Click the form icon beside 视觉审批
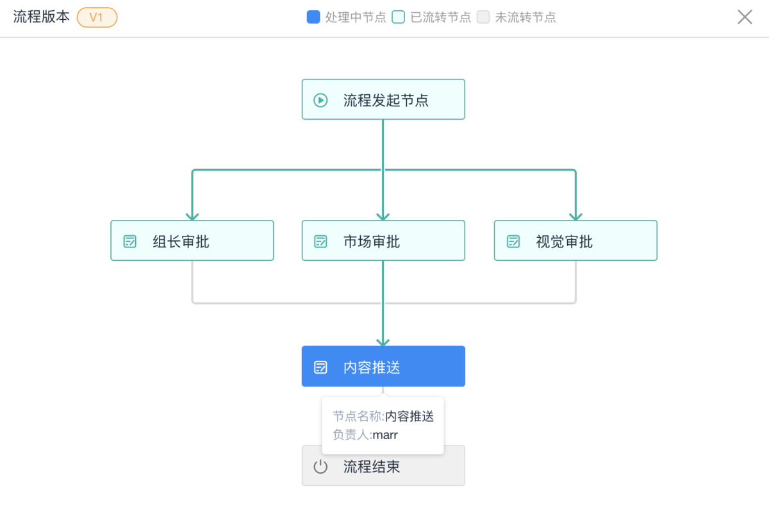This screenshot has height=532, width=769. pos(513,242)
